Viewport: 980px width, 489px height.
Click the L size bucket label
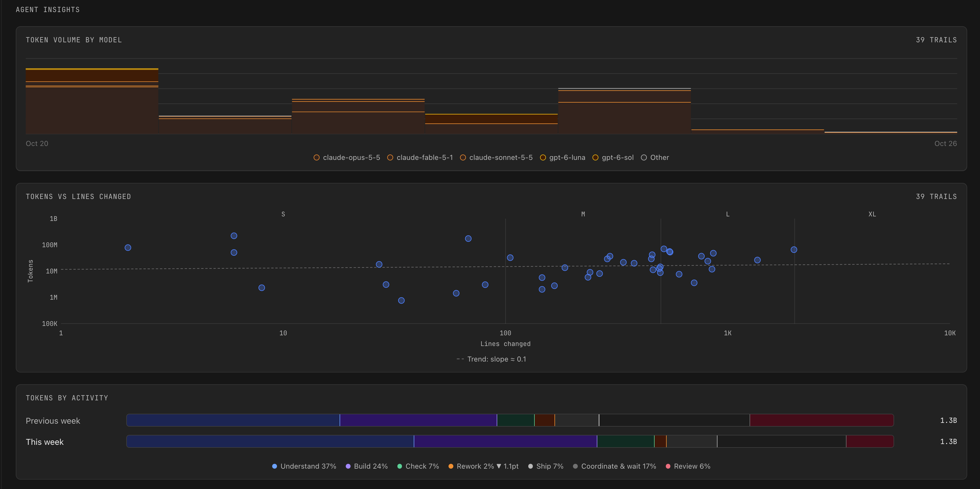pyautogui.click(x=727, y=214)
